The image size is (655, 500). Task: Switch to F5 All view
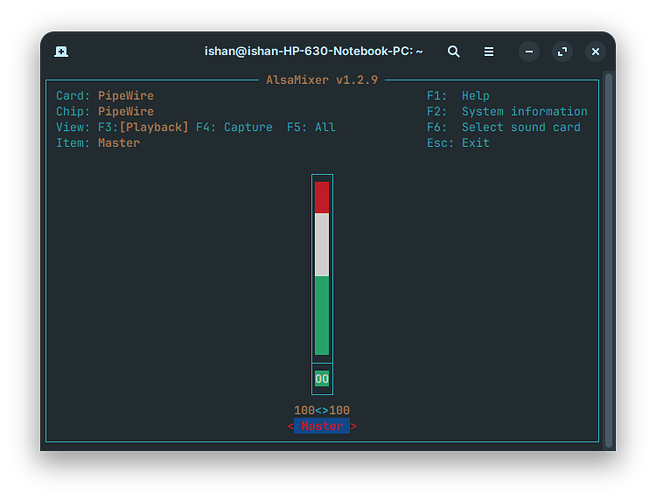pyautogui.click(x=311, y=127)
